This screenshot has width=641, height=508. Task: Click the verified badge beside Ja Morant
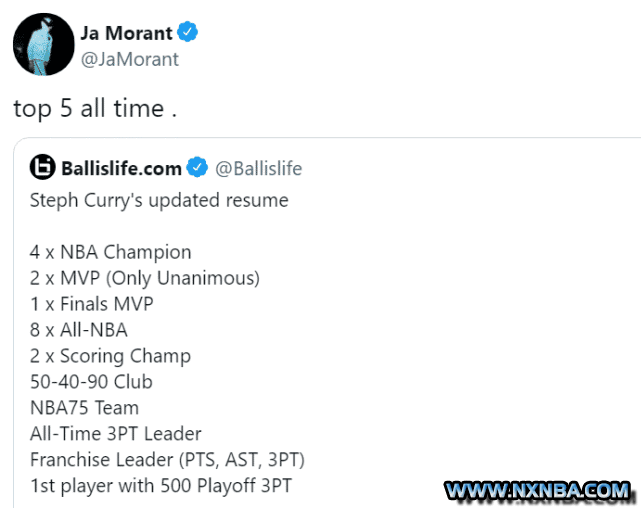click(x=188, y=32)
